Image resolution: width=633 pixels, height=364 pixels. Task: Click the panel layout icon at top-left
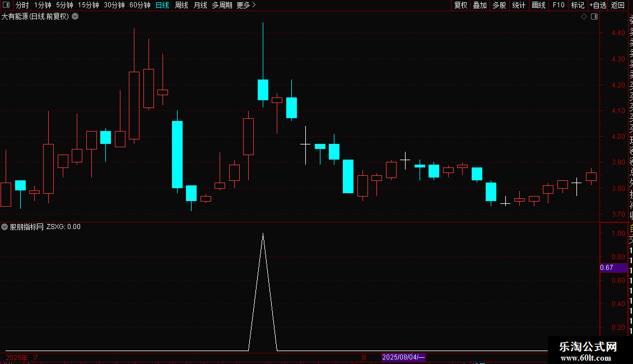click(x=6, y=5)
